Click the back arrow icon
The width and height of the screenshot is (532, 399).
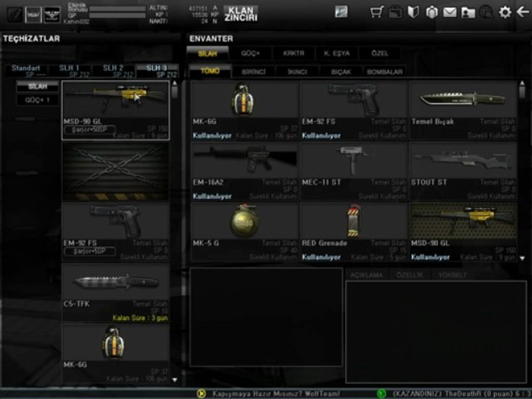pyautogui.click(x=523, y=12)
